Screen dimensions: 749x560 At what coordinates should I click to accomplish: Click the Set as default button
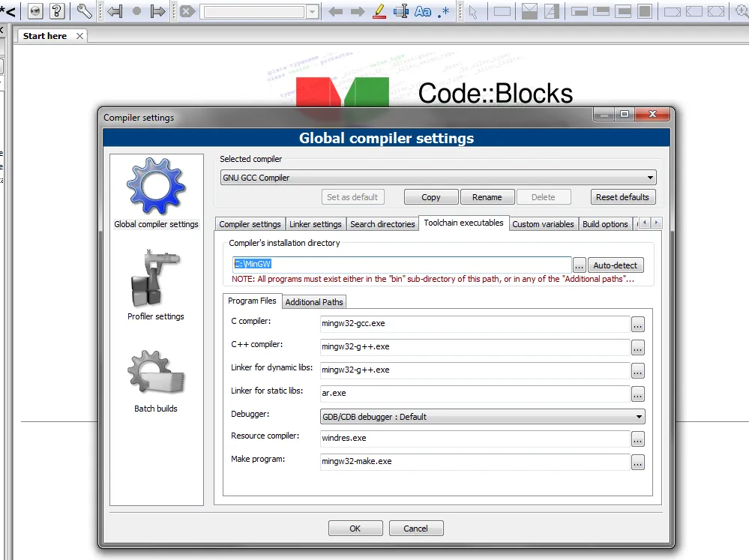tap(352, 197)
